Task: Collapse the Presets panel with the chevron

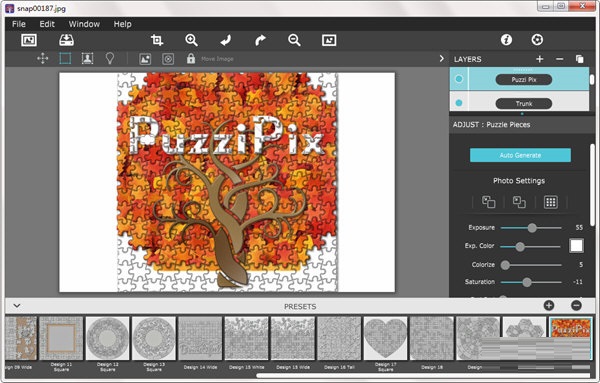Action: pyautogui.click(x=17, y=306)
